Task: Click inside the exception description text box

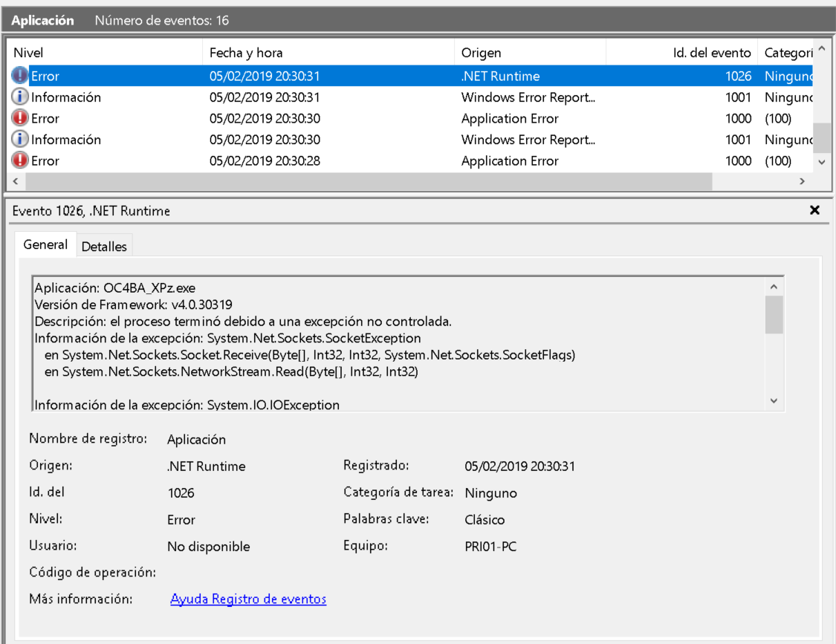Action: pos(398,342)
